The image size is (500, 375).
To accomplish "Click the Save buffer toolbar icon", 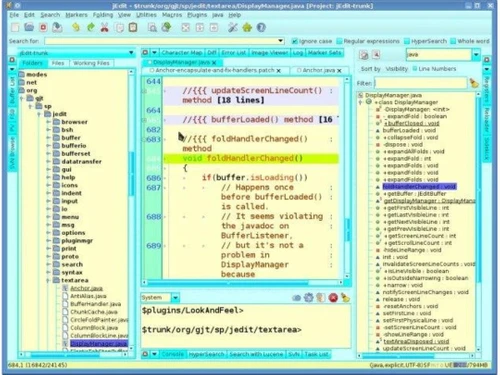I will point(57,27).
